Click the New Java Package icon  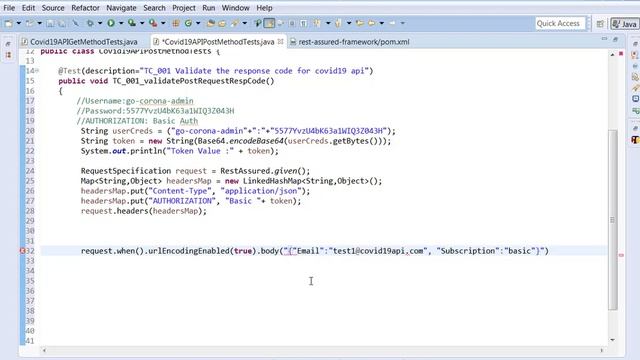coord(176,23)
